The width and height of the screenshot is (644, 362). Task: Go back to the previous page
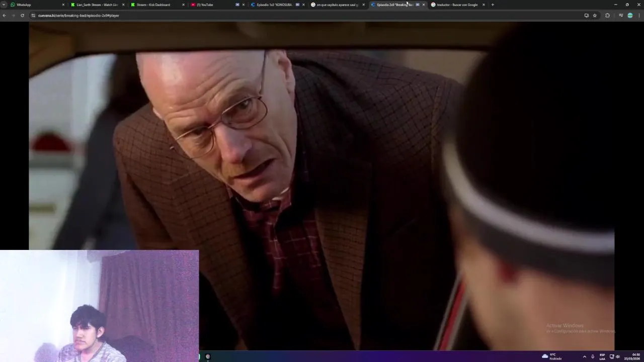(x=5, y=16)
